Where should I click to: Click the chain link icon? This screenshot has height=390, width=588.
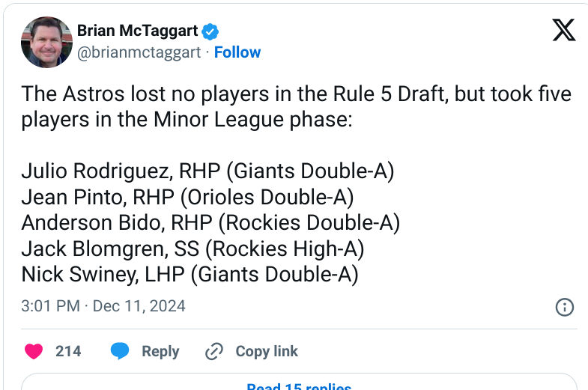214,351
